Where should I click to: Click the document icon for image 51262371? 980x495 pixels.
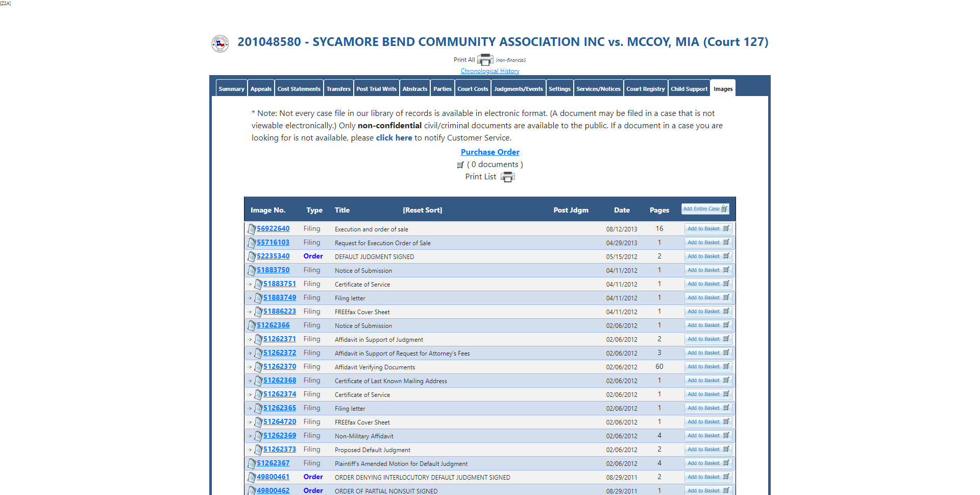coord(258,339)
